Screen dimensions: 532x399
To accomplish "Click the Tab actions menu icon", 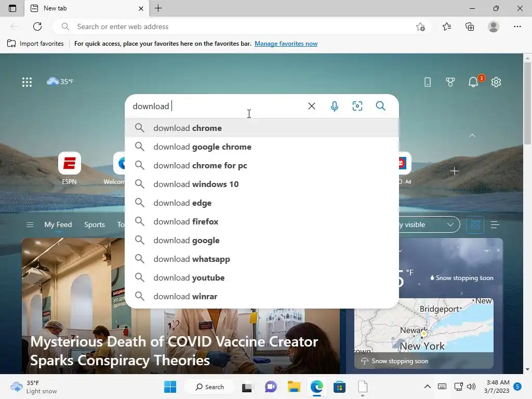I will (12, 8).
